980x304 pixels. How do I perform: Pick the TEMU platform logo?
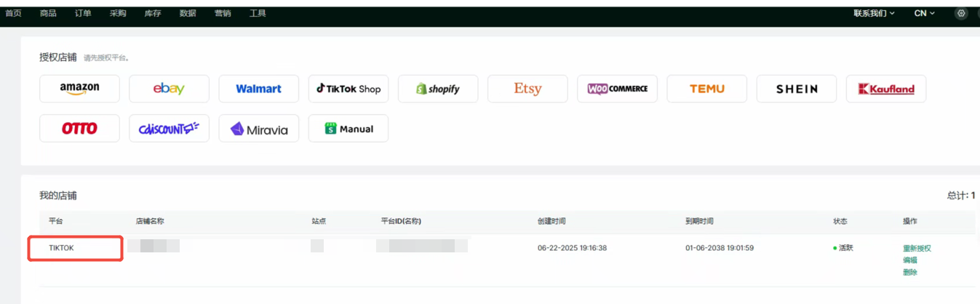[707, 89]
